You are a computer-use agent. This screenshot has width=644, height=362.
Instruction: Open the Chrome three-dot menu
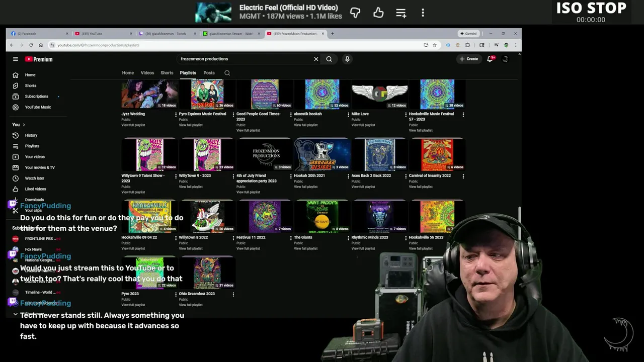515,45
